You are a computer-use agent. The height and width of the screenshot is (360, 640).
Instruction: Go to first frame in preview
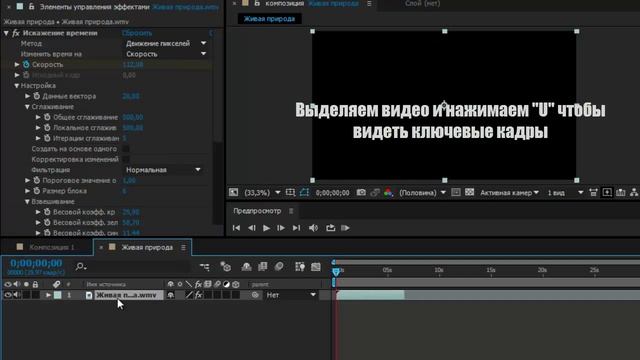[x=236, y=228]
